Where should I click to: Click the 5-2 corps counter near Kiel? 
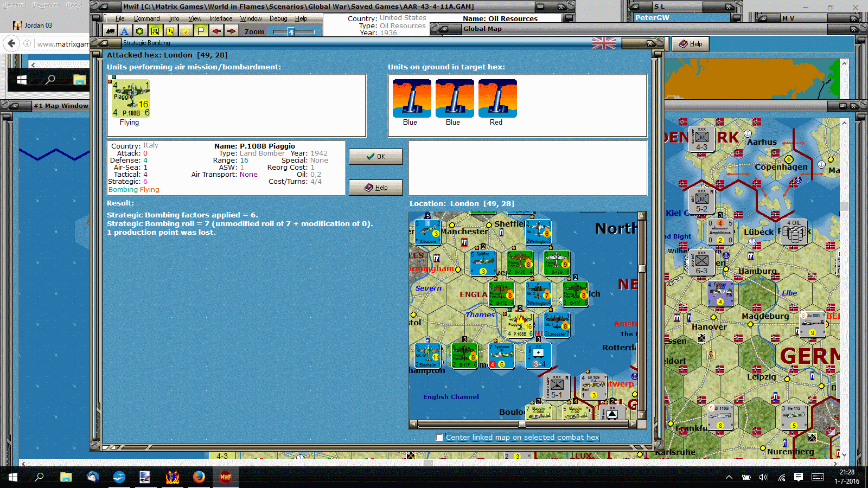pos(702,201)
